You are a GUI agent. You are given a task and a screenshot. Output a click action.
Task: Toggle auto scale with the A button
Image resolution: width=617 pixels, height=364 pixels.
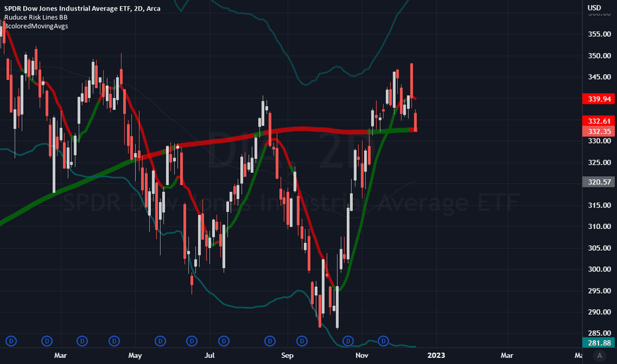point(599,356)
